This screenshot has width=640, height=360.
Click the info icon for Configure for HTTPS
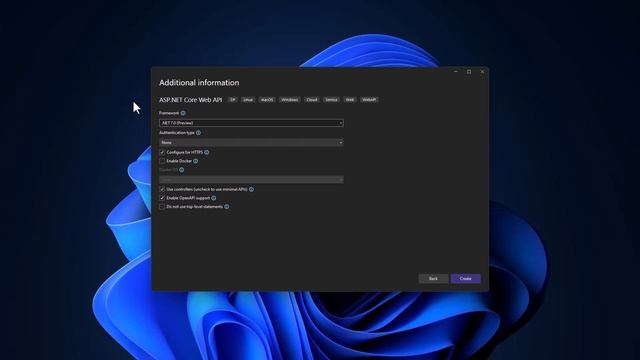pos(207,152)
